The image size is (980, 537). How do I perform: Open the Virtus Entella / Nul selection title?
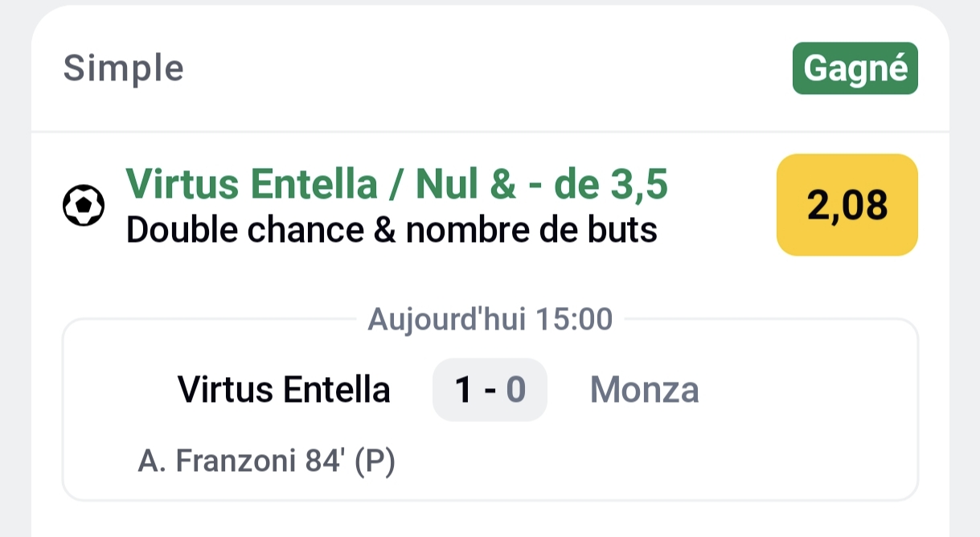396,186
